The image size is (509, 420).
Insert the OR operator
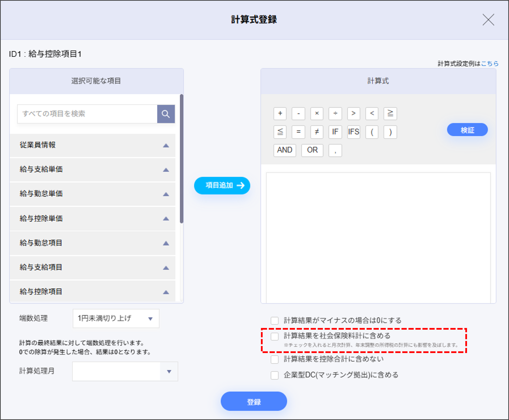coord(312,150)
